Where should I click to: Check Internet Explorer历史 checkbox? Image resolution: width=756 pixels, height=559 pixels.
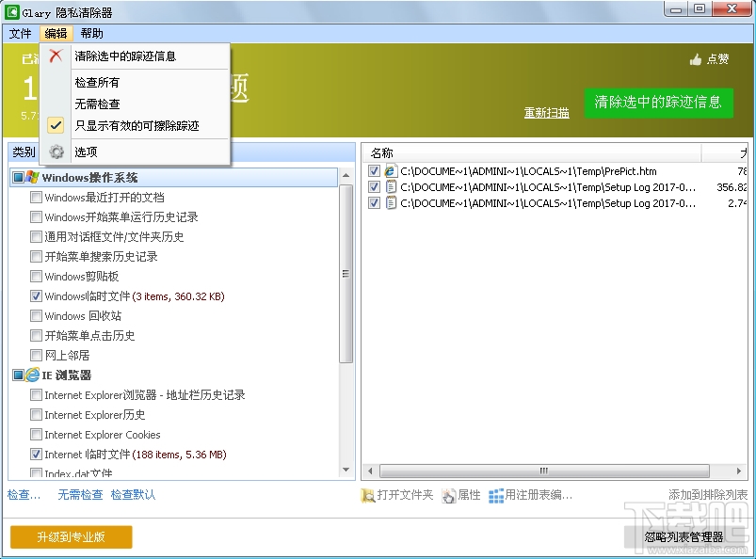tap(36, 415)
